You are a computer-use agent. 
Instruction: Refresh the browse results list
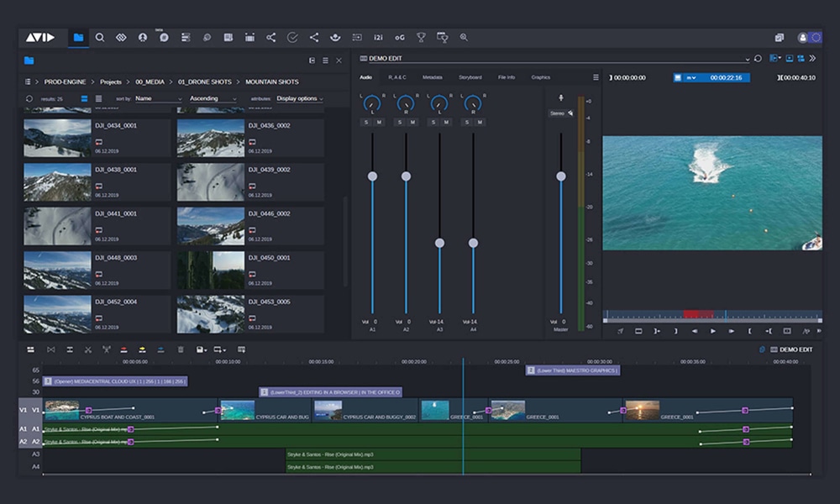point(29,99)
